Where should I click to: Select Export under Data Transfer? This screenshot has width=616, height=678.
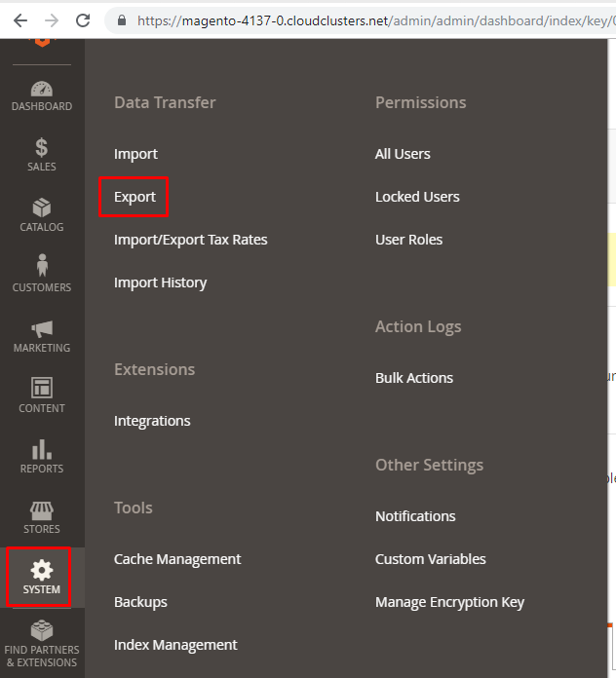(x=135, y=197)
